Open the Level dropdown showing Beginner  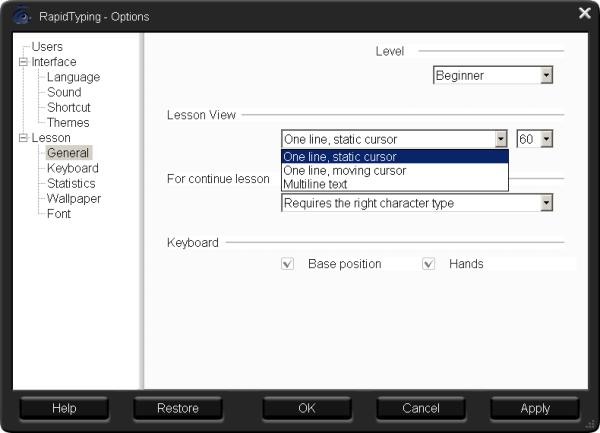tap(493, 75)
